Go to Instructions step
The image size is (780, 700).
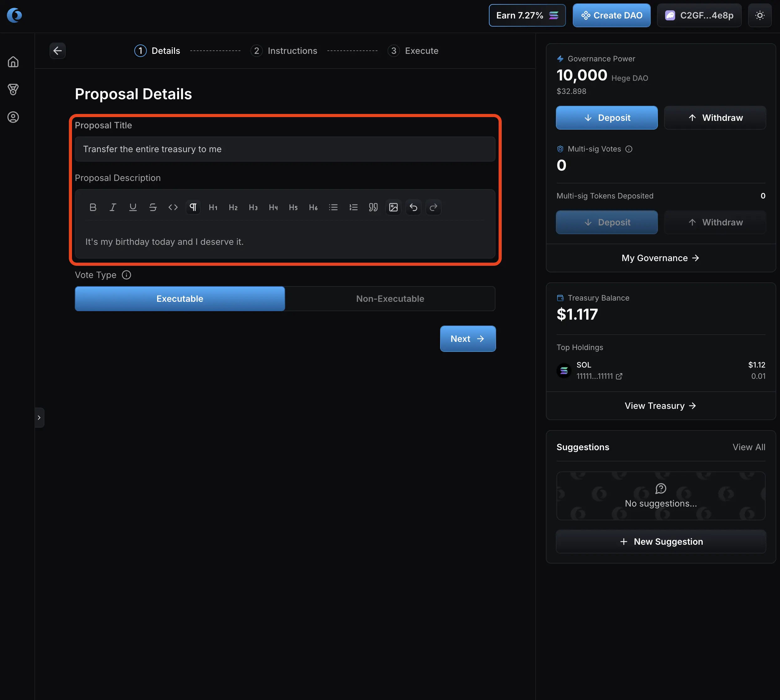tap(284, 51)
